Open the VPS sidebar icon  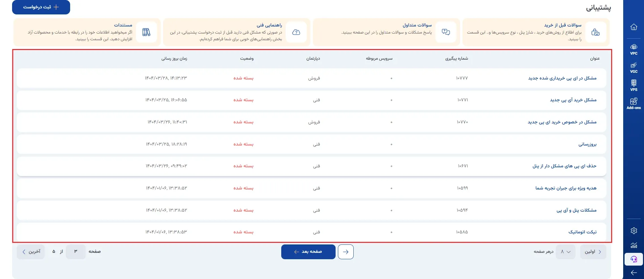[x=634, y=86]
